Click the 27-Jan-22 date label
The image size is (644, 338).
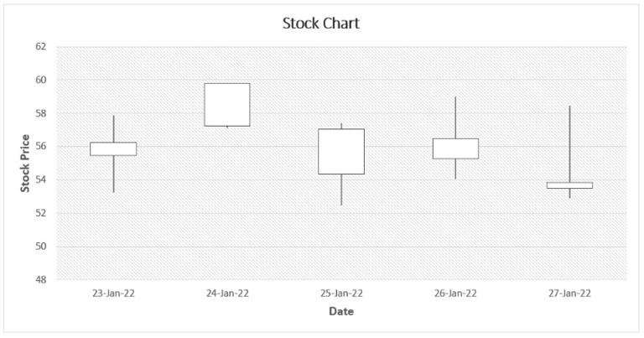(569, 294)
